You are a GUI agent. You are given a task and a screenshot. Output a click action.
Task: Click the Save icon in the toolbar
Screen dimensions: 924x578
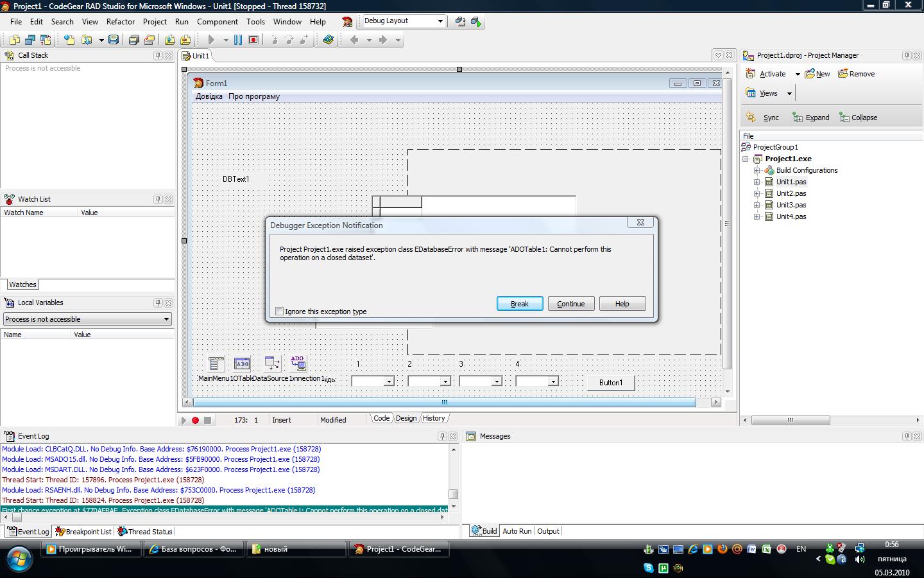(x=114, y=40)
